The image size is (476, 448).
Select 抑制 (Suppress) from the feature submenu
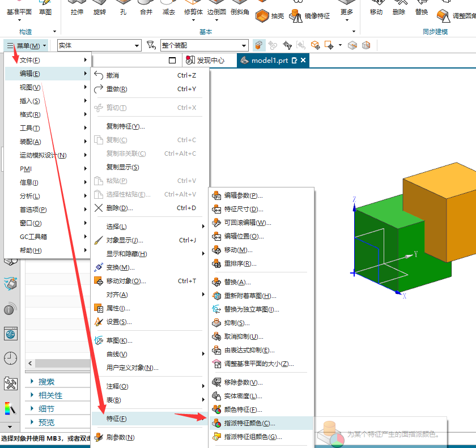point(236,323)
